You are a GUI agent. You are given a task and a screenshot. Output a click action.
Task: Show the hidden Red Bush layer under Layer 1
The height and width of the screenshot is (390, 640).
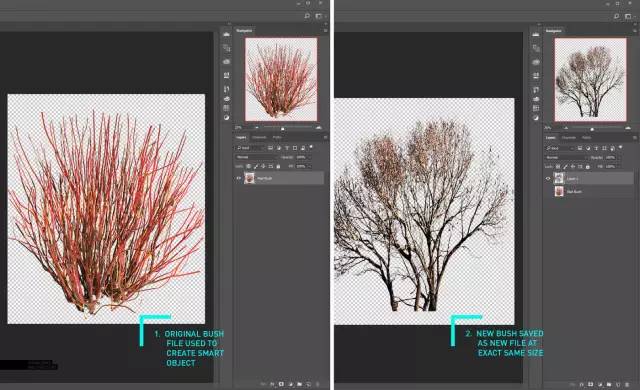click(x=548, y=191)
